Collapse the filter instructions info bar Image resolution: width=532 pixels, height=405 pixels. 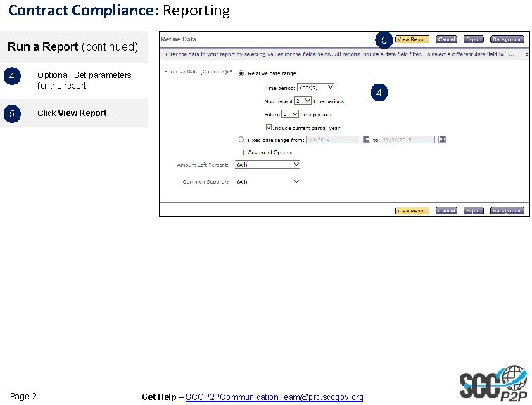tap(526, 54)
